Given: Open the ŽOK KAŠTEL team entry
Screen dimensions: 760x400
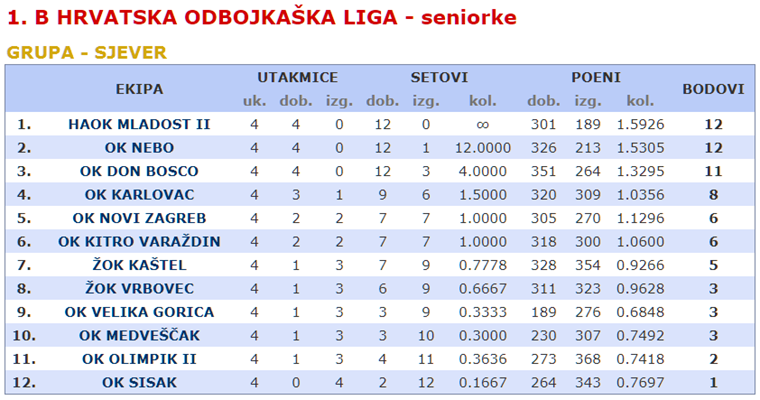Looking at the screenshot, I should coord(139,265).
